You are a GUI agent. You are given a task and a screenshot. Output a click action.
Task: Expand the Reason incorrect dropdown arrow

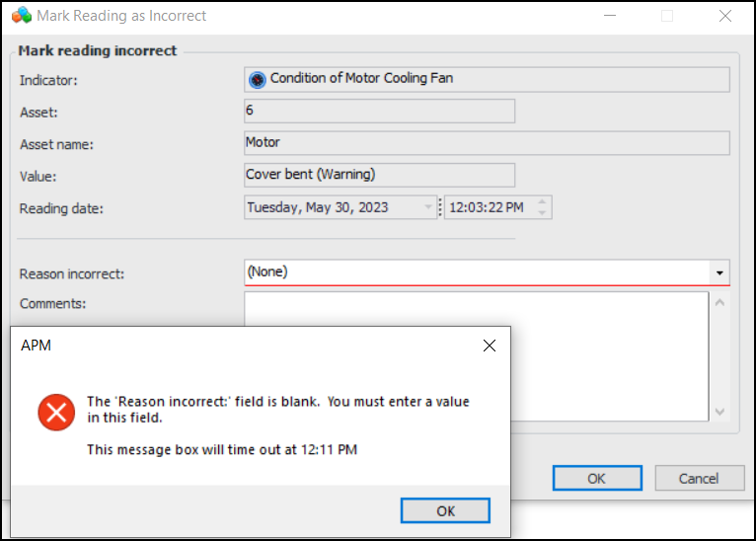click(x=719, y=272)
